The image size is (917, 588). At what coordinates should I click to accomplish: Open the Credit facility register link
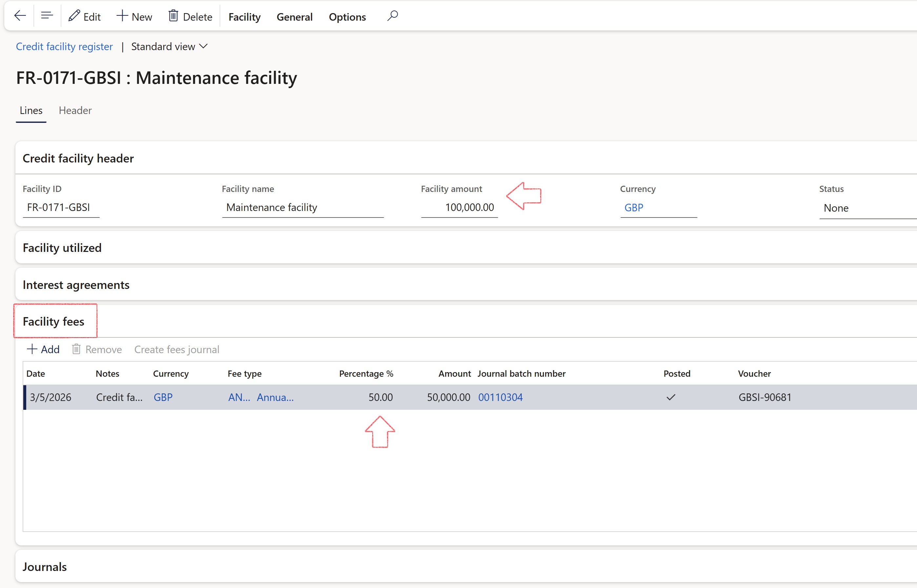(x=64, y=47)
